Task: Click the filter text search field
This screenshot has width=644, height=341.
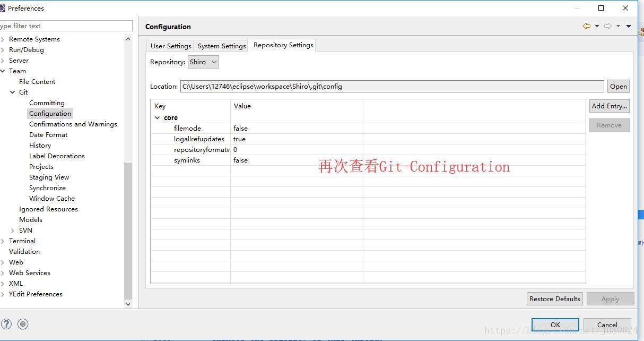Action: [x=66, y=25]
